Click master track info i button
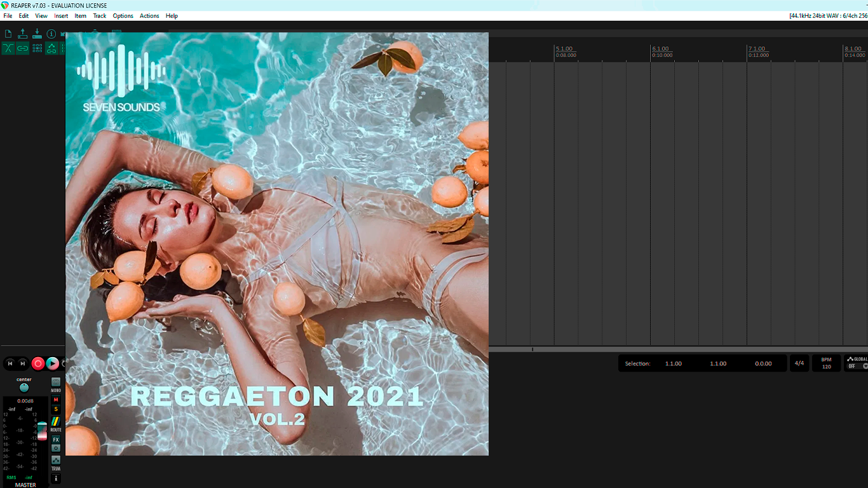Screen dimensions: 868x488 [x=56, y=478]
